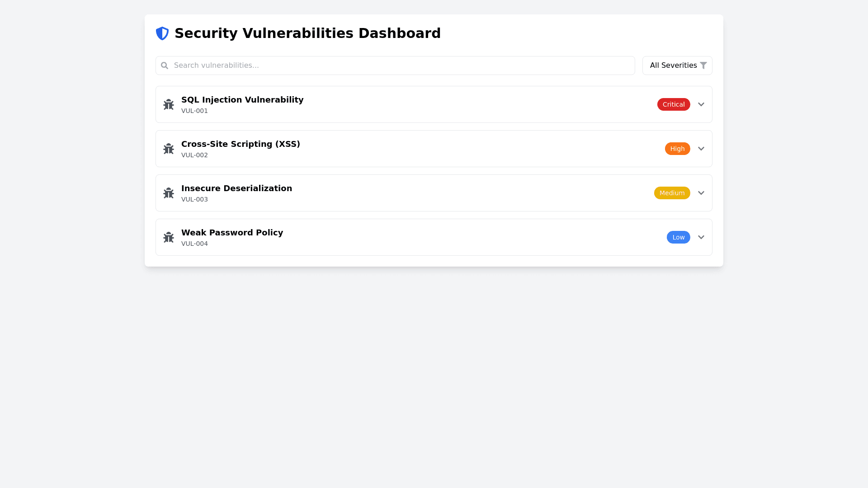The height and width of the screenshot is (488, 868).
Task: Expand the Cross-Site Scripting chevron
Action: (x=701, y=149)
